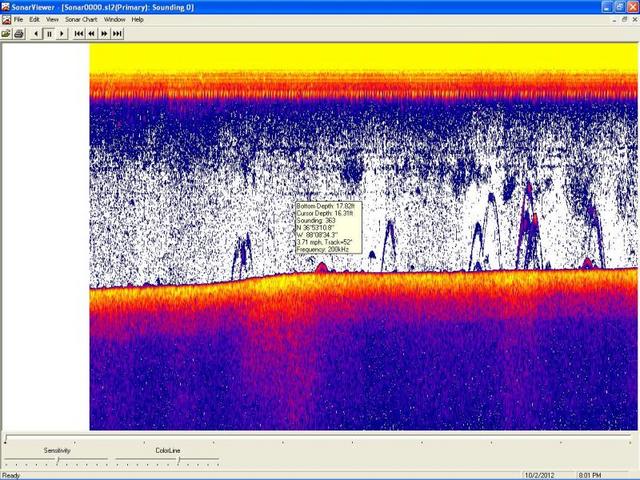This screenshot has height=480, width=640.
Task: Pause sonar playback
Action: click(49, 33)
